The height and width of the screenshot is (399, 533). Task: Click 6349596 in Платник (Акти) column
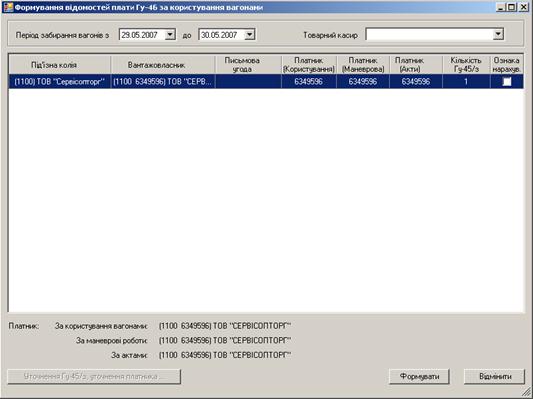416,82
